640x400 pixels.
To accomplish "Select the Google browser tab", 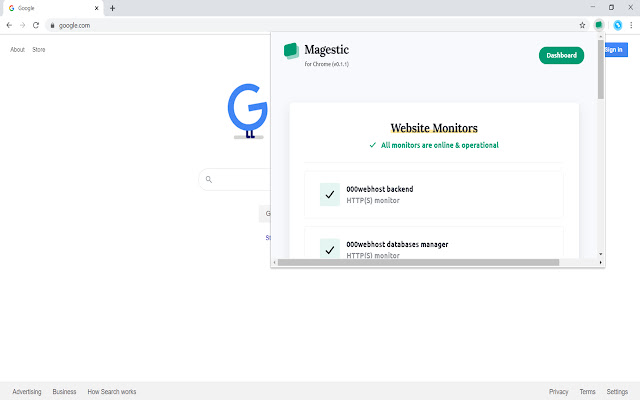I will (x=53, y=8).
